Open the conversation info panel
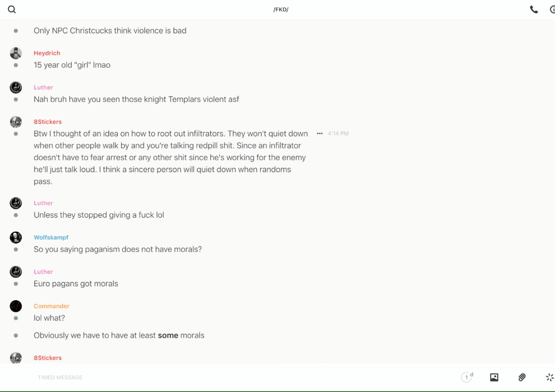 point(552,10)
